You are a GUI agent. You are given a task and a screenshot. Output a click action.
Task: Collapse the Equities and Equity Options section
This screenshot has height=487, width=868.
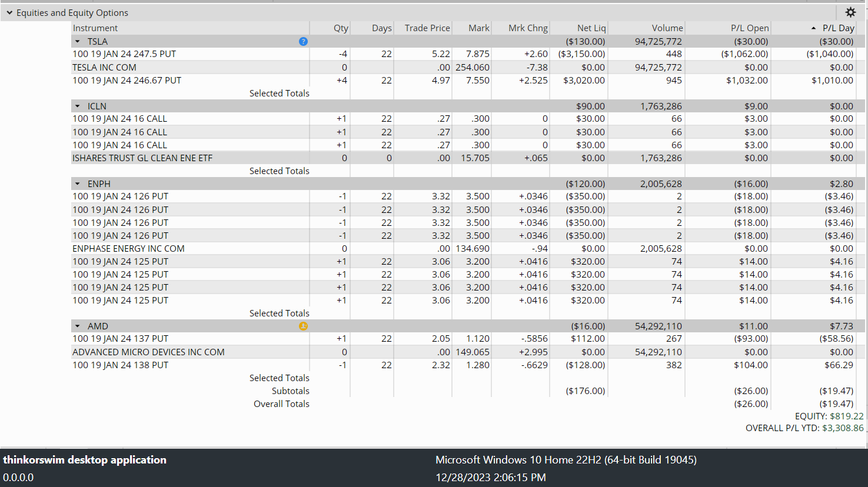(9, 12)
